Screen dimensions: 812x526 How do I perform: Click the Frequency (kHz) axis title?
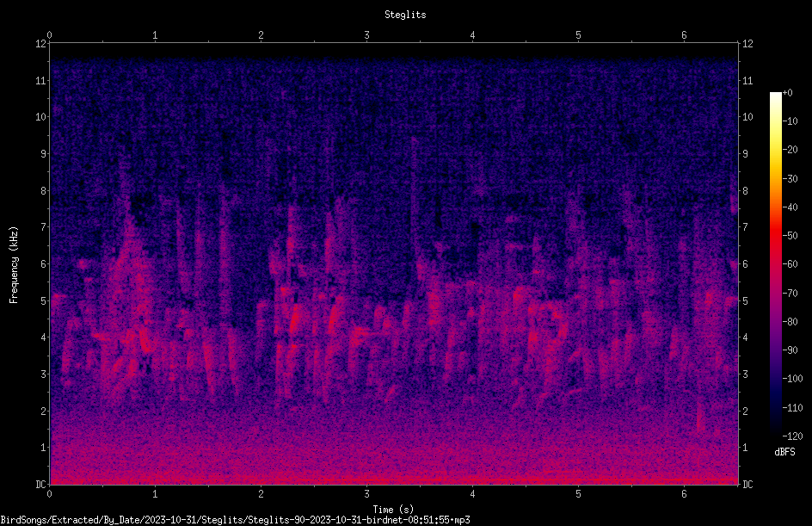14,264
